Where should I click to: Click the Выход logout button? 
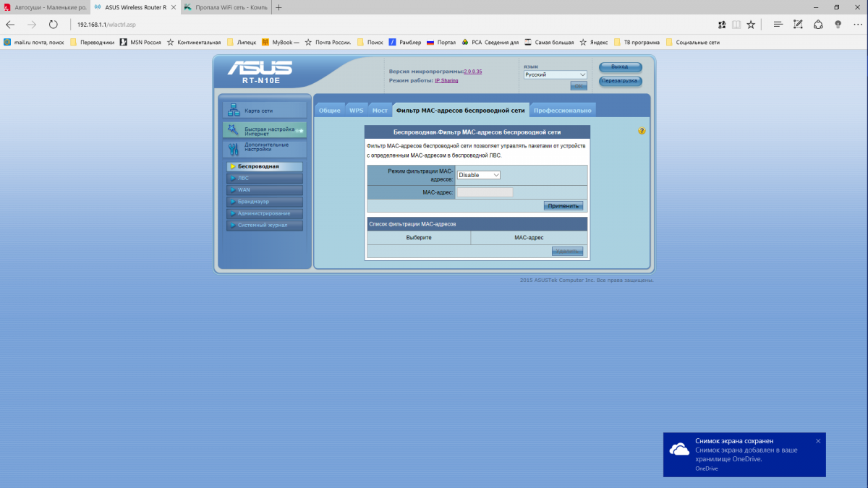click(x=620, y=67)
